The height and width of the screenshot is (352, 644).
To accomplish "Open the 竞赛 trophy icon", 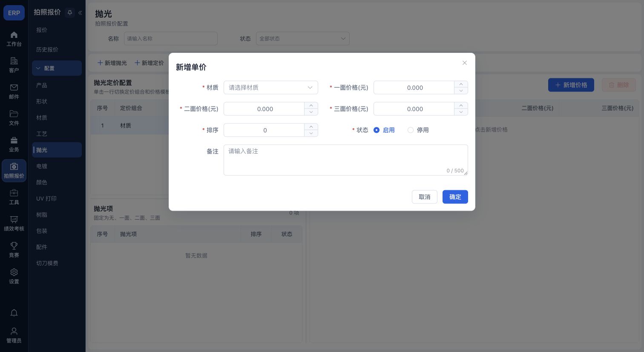I will click(x=14, y=246).
